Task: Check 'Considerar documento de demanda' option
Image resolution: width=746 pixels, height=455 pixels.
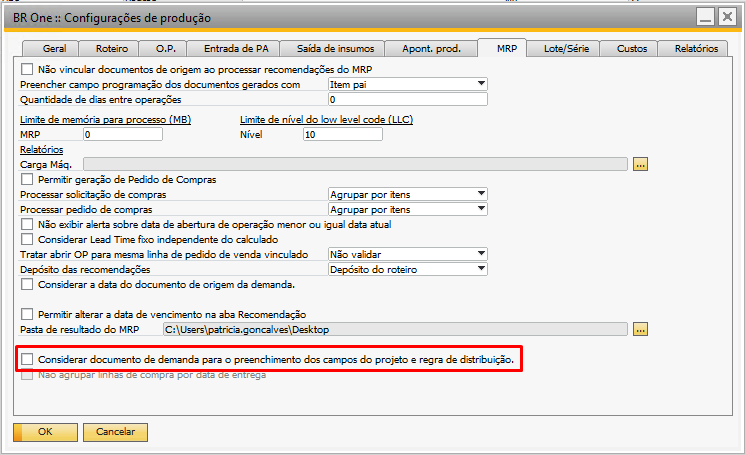Action: 28,358
